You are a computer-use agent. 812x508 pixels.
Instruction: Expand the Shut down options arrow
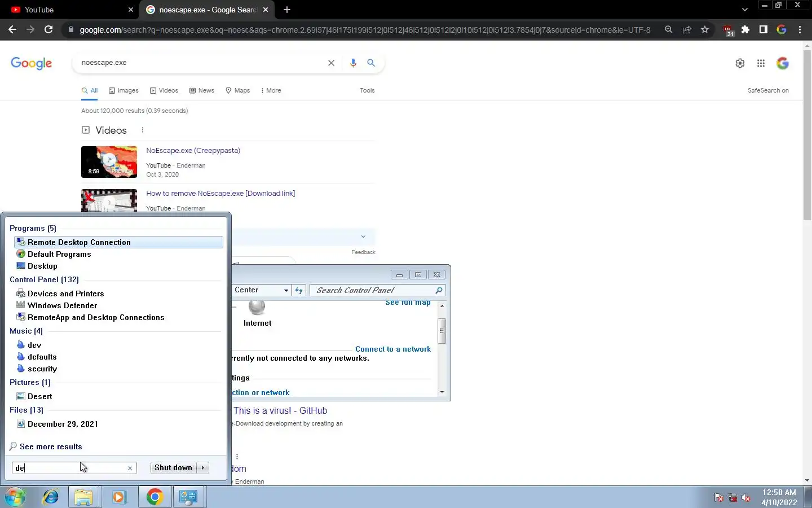[203, 467]
